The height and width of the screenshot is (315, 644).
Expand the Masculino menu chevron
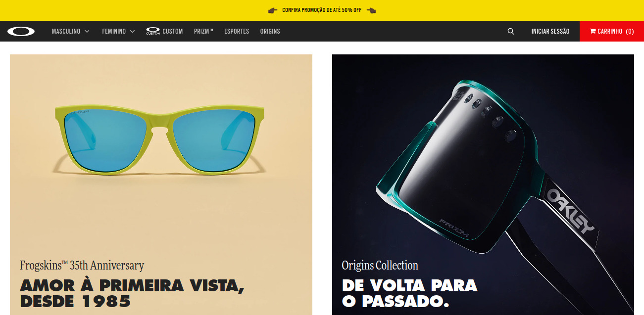click(87, 31)
